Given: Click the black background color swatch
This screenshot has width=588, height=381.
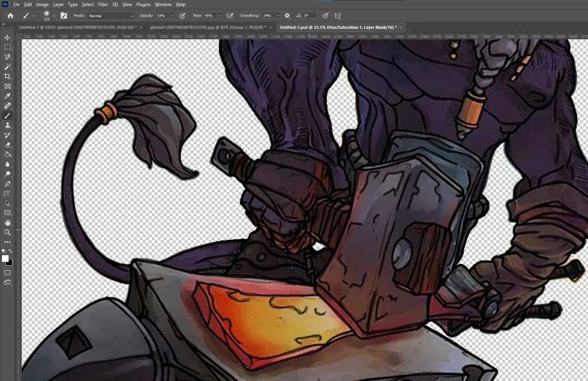Looking at the screenshot, I should tap(10, 263).
